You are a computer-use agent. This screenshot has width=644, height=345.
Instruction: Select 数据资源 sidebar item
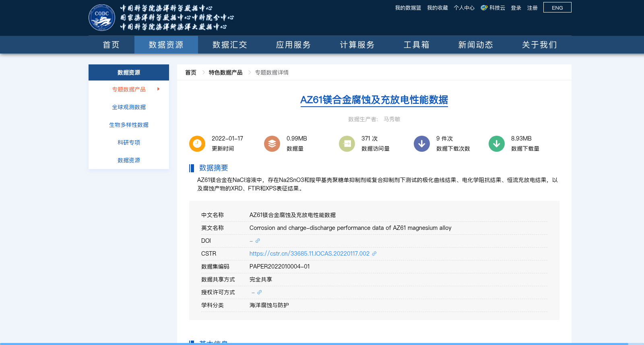[x=129, y=160]
